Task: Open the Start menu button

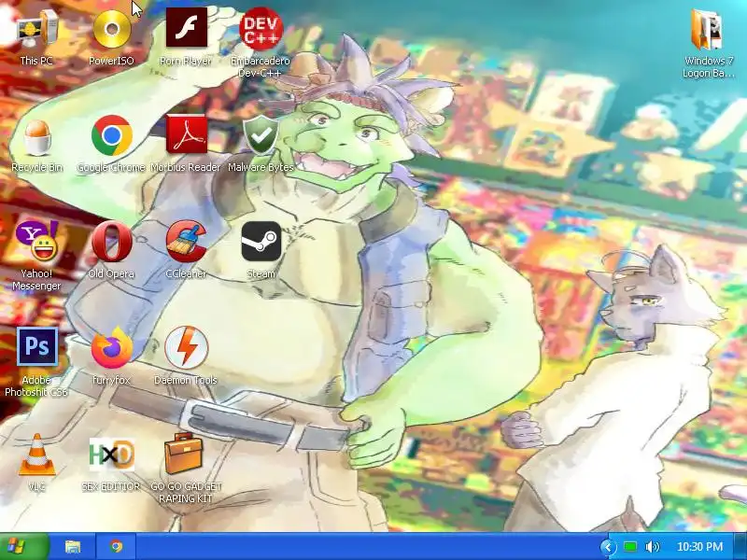Action: (x=24, y=546)
